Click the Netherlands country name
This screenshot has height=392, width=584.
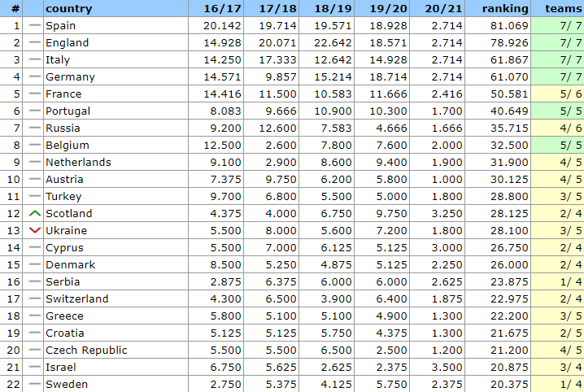[78, 163]
